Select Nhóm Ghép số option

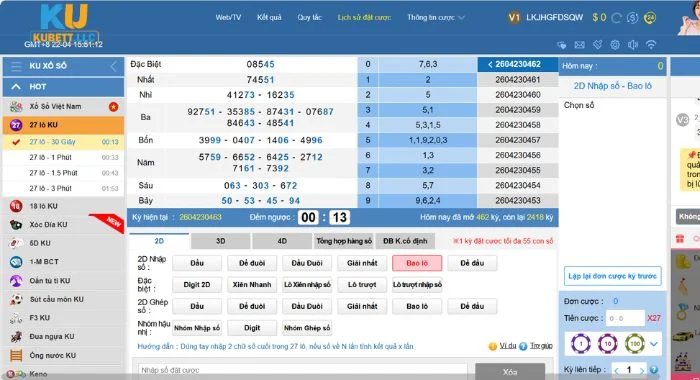click(307, 328)
